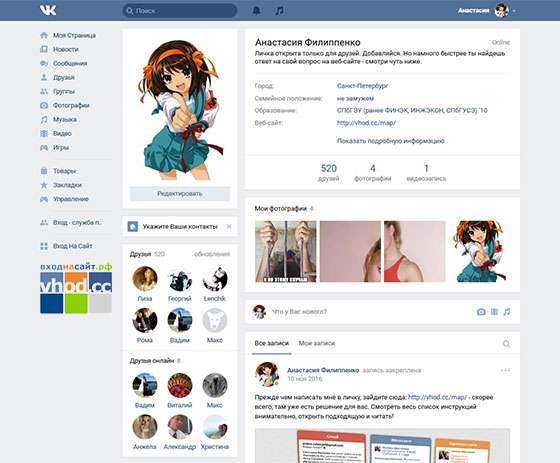Open friend Lenchik's avatar

215,279
